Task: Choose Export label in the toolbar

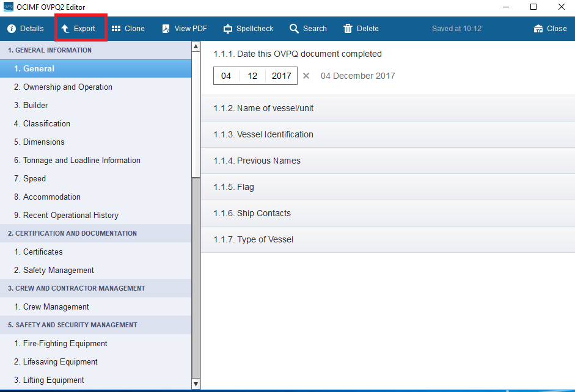Action: (x=84, y=29)
